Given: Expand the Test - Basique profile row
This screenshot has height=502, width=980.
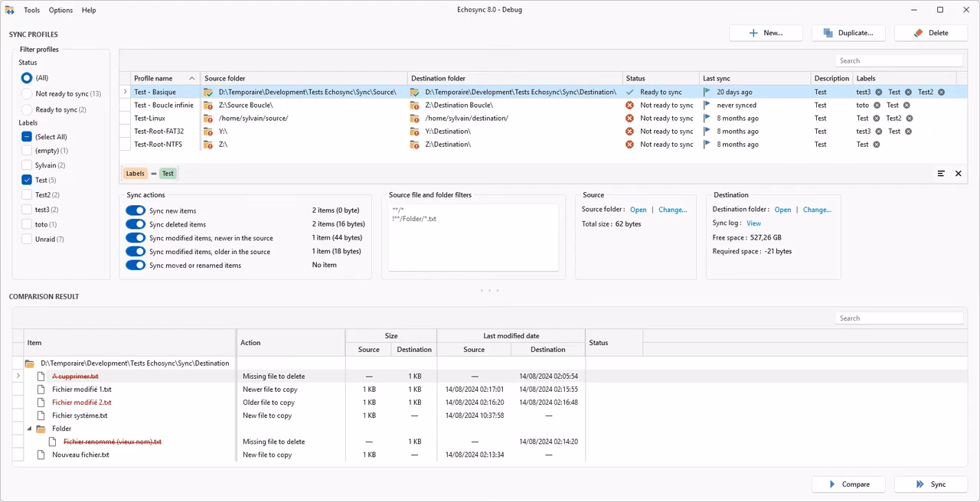Looking at the screenshot, I should coord(125,92).
